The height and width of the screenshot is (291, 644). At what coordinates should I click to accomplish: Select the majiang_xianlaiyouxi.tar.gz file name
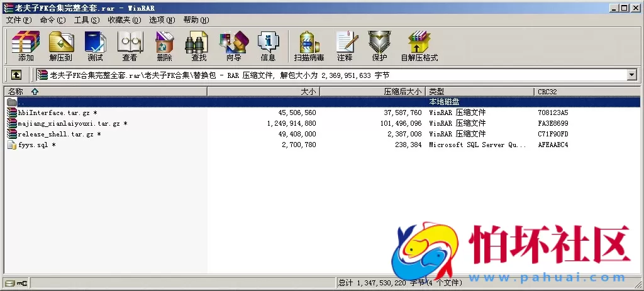coord(73,123)
